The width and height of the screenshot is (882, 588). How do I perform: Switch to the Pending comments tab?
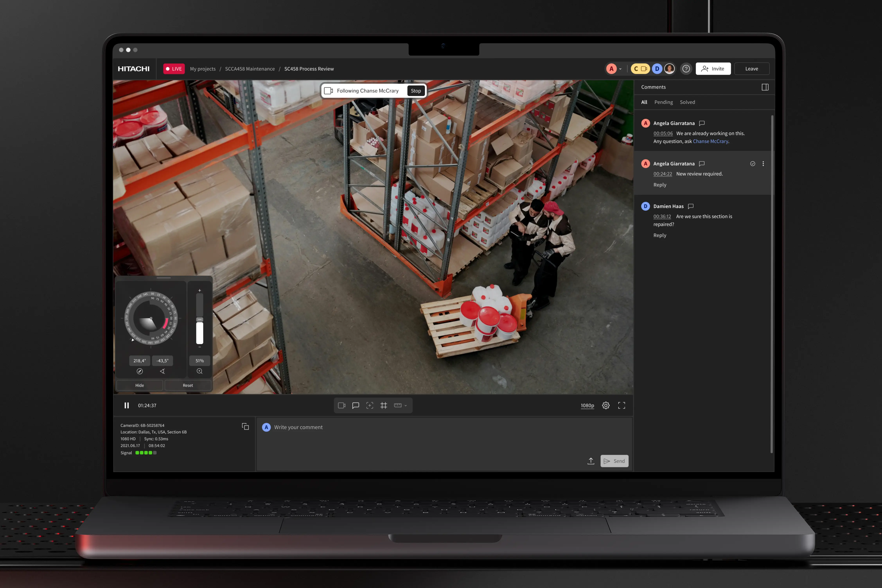click(x=663, y=102)
